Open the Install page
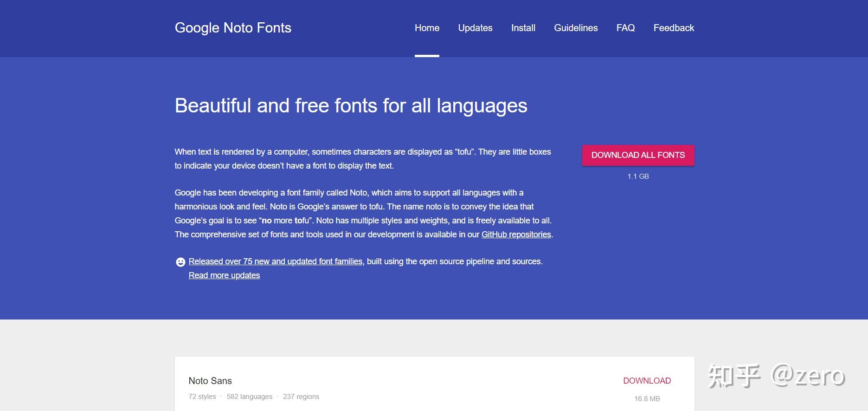This screenshot has height=411, width=868. click(x=523, y=28)
